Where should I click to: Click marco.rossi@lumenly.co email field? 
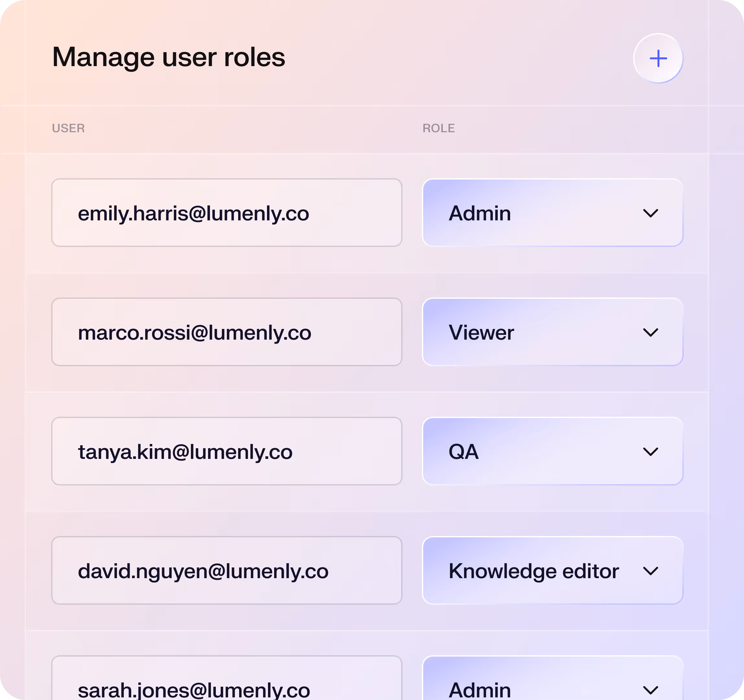[x=227, y=332]
